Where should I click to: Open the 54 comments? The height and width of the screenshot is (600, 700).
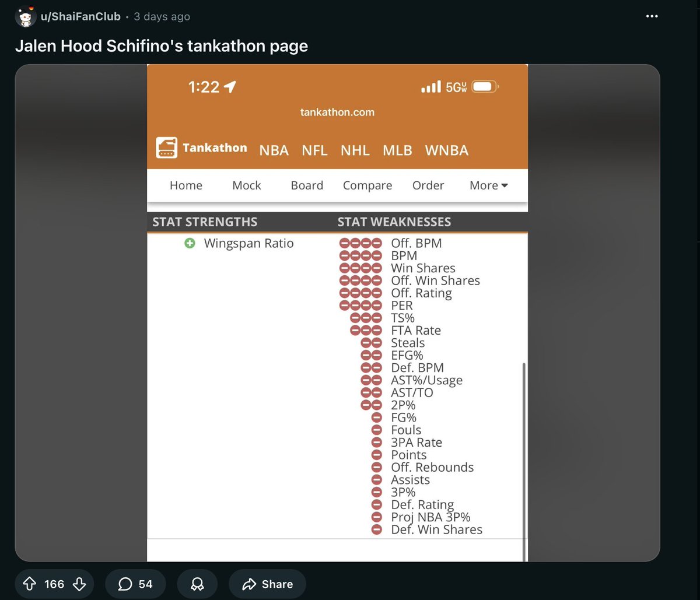coord(135,584)
